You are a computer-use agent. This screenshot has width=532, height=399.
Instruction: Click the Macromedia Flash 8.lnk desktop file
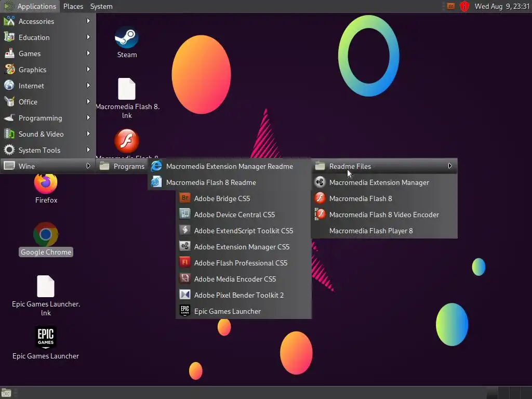coord(127,89)
